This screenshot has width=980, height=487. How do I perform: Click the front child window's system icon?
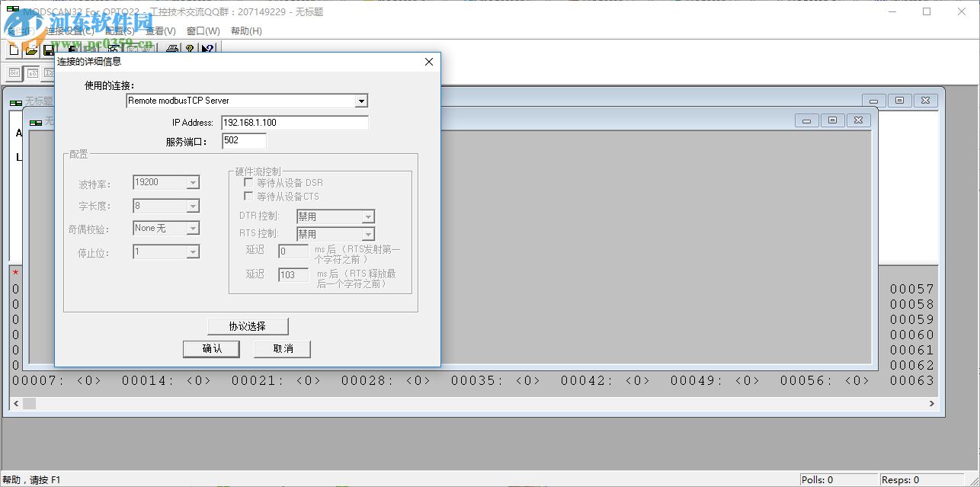tap(35, 121)
